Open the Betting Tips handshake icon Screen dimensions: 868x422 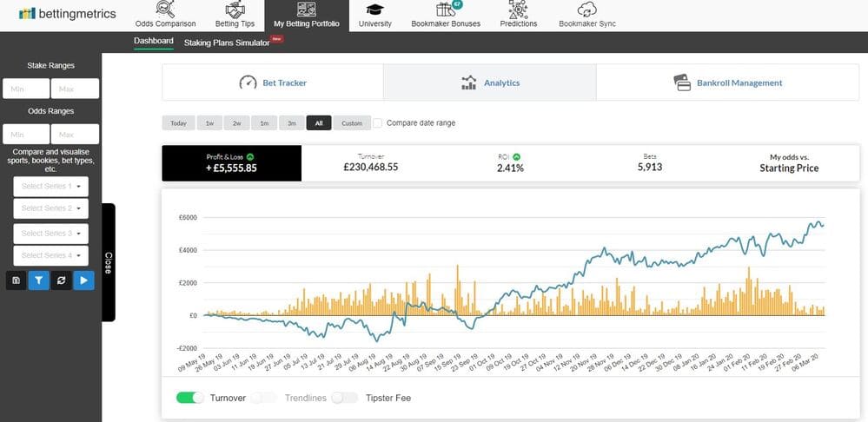[x=235, y=10]
